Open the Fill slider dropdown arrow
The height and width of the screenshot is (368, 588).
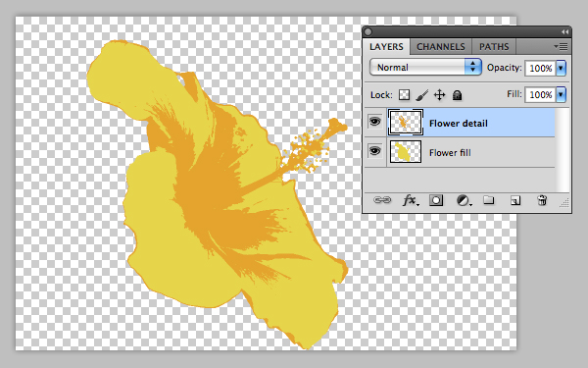(x=561, y=94)
